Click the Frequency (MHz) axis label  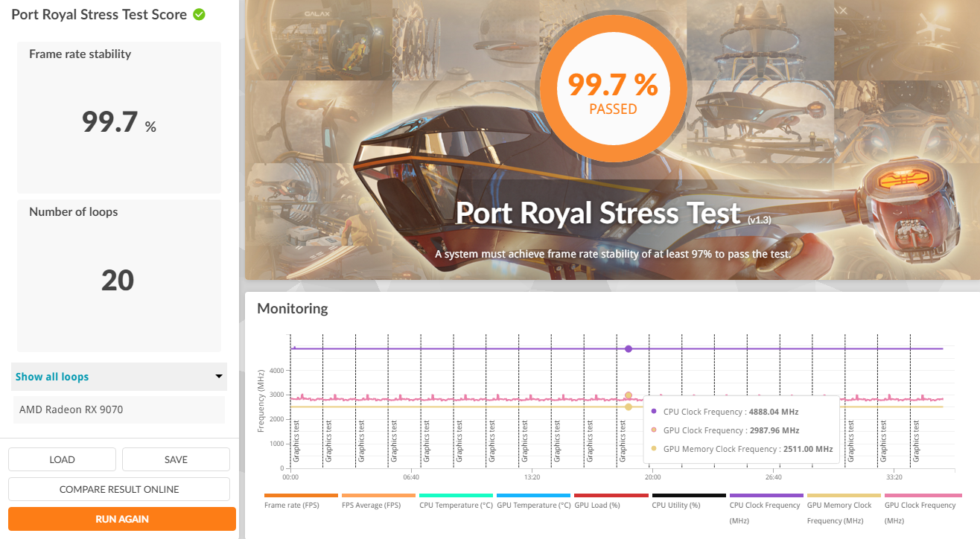tap(261, 401)
